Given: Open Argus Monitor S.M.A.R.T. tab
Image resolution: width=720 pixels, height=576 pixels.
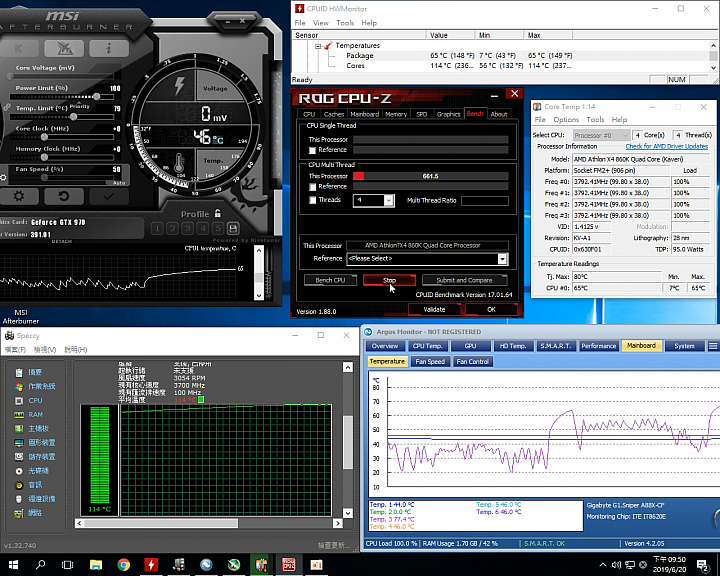Looking at the screenshot, I should click(x=556, y=346).
